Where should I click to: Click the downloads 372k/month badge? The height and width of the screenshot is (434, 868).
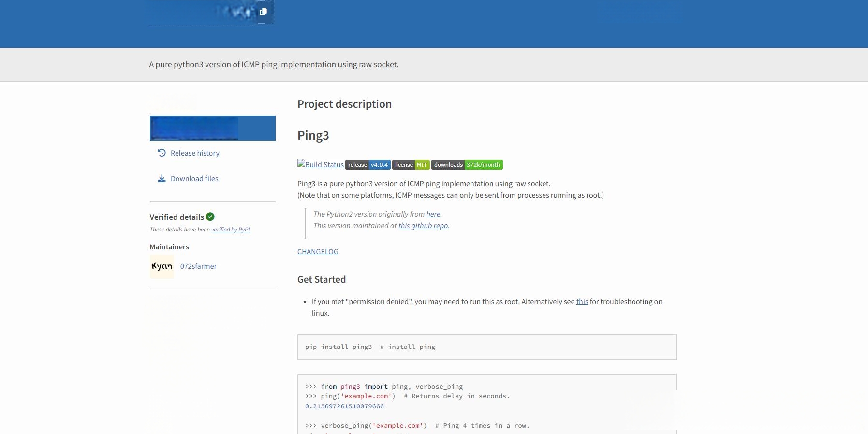tap(467, 165)
